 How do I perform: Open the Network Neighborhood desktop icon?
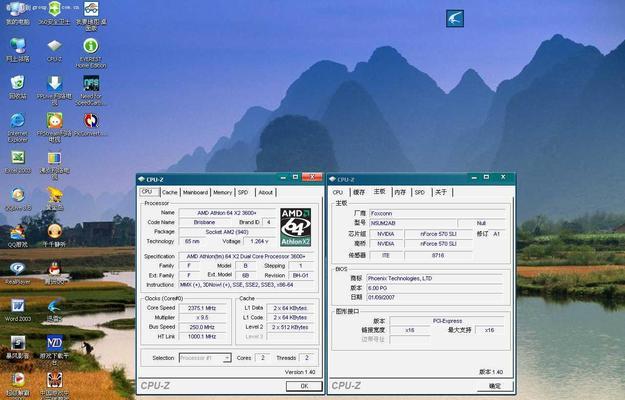[18, 50]
